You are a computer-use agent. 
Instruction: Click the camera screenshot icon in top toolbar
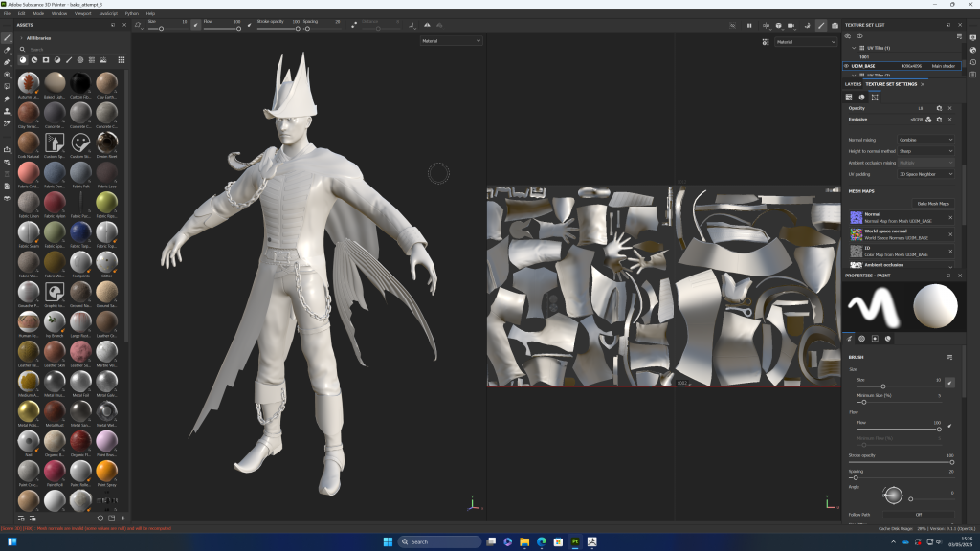[835, 25]
